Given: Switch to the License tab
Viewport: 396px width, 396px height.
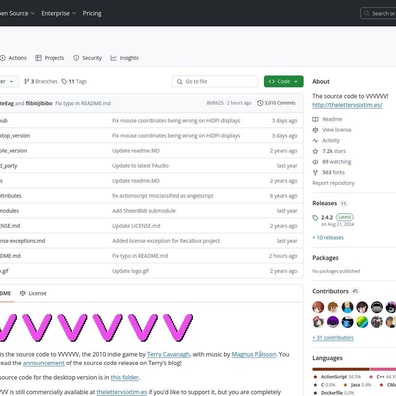Looking at the screenshot, I should pos(33,293).
